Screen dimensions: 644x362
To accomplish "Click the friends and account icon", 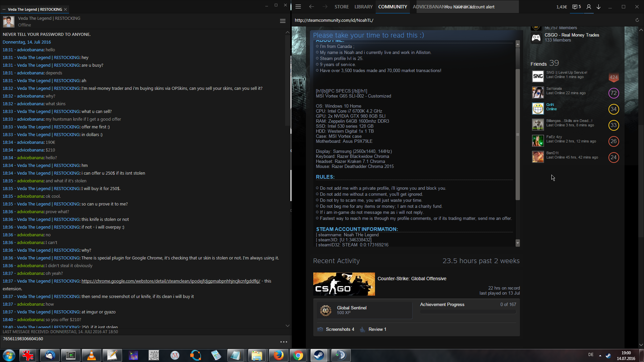I will coord(589,7).
